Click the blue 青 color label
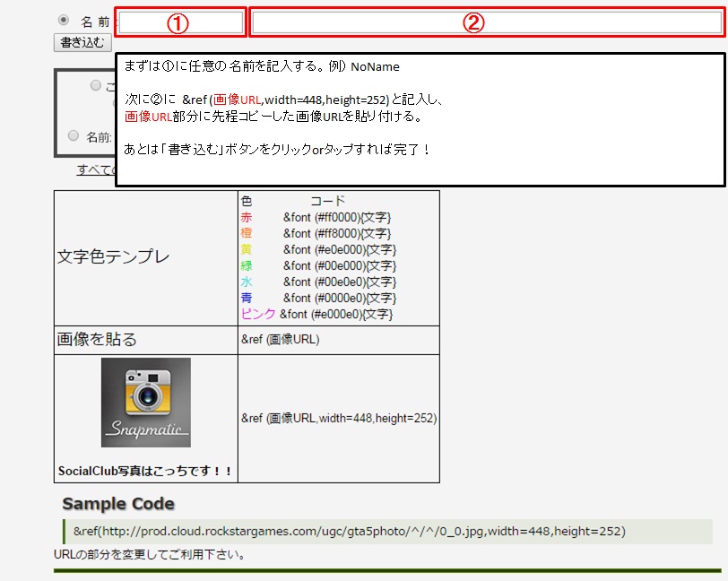Image resolution: width=728 pixels, height=581 pixels. coord(247,298)
